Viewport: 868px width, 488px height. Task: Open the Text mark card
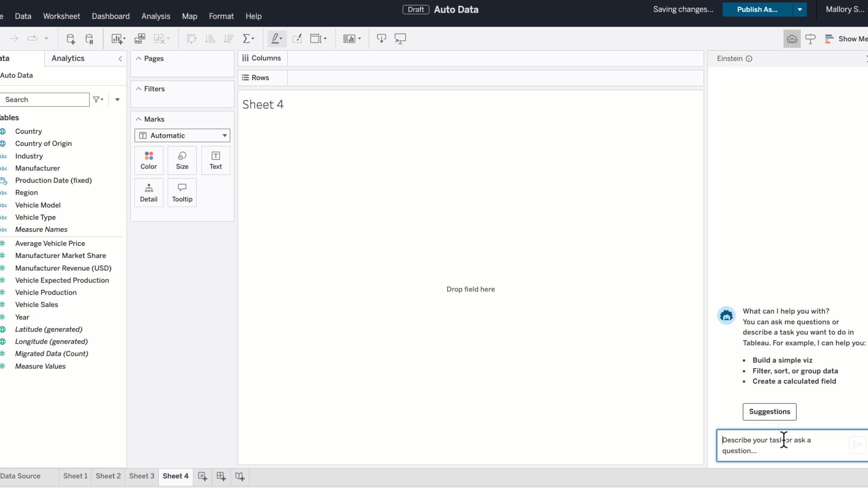[x=215, y=160]
